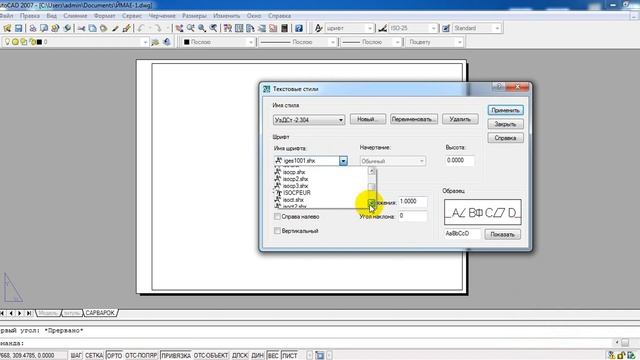
Task: Open the Изменить menu
Action: point(227,16)
